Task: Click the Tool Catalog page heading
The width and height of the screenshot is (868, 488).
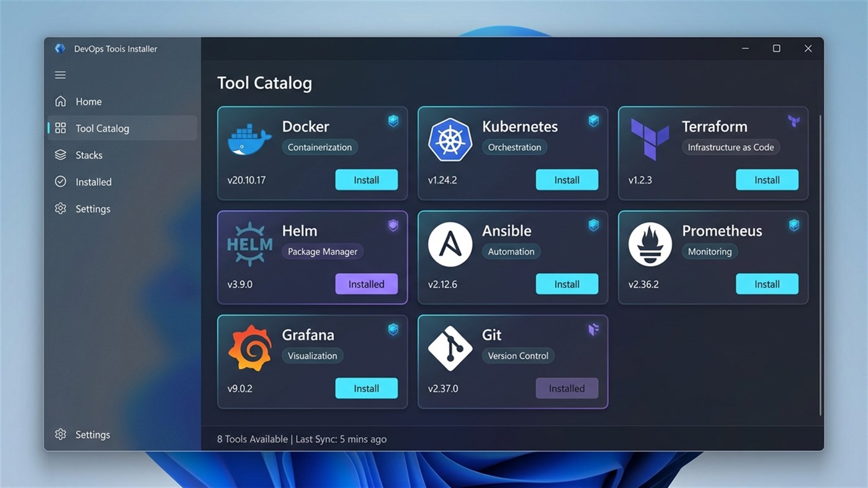Action: pos(264,83)
